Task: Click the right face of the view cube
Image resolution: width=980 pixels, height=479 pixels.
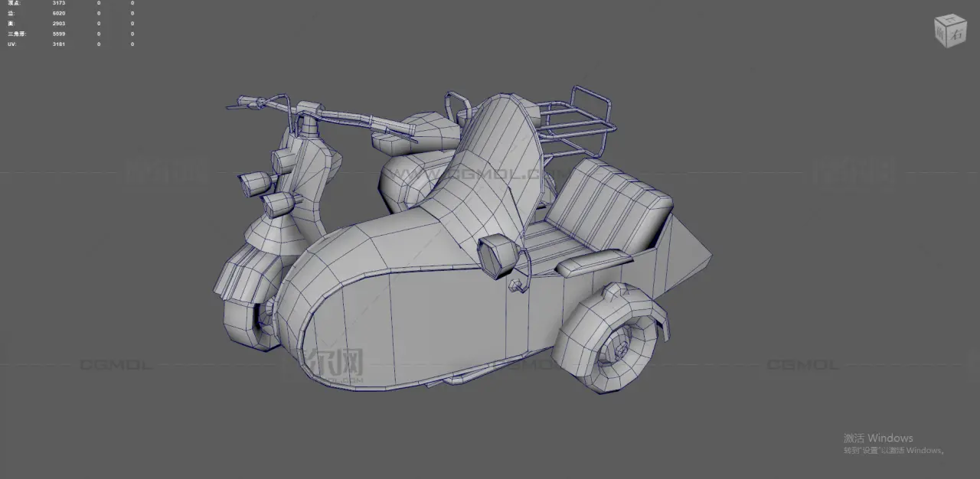Action: pyautogui.click(x=958, y=34)
